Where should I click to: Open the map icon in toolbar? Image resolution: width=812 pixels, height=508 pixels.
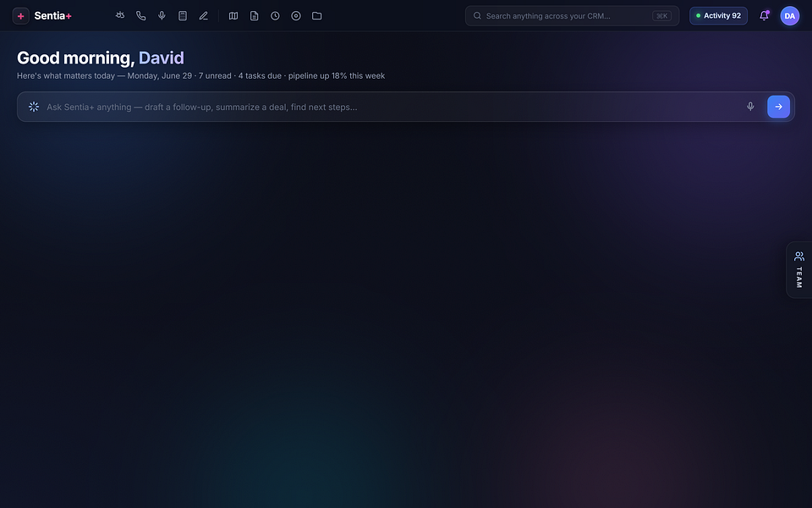click(233, 15)
